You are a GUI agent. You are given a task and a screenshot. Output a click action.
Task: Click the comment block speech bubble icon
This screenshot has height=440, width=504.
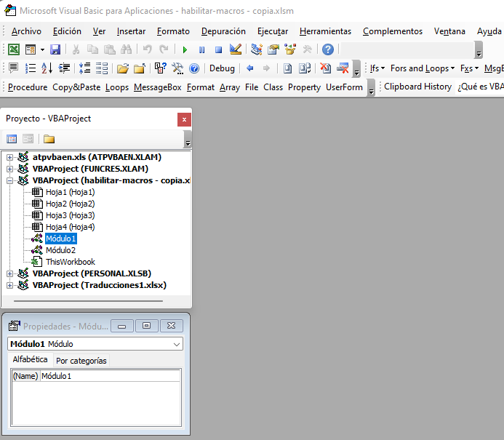click(14, 68)
